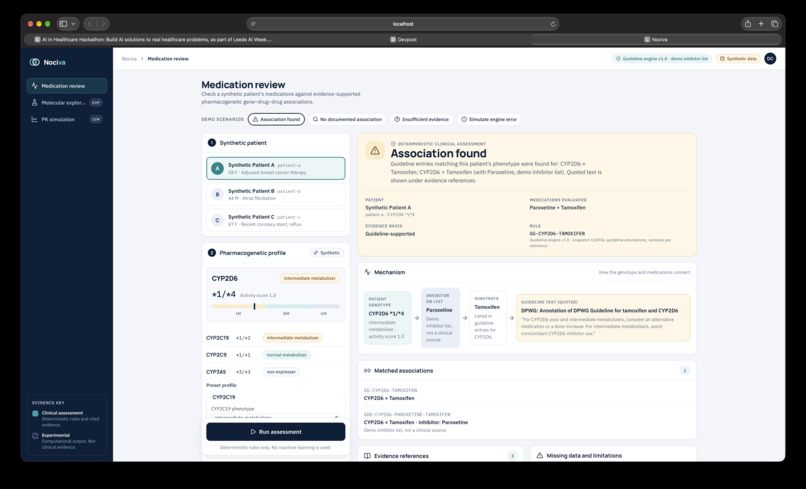Image resolution: width=806 pixels, height=489 pixels.
Task: Click the Evidence references book icon
Action: coord(367,456)
